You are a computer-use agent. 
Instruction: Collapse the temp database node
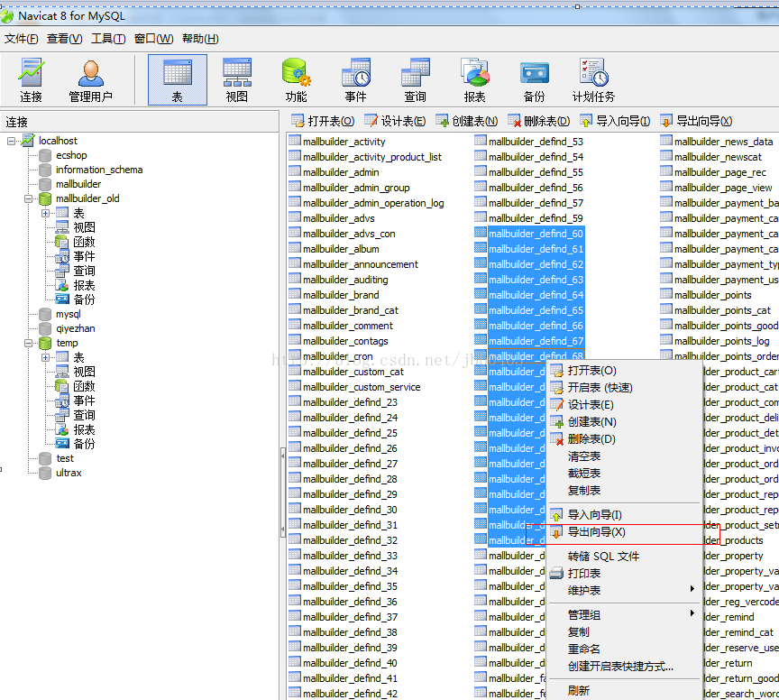point(28,343)
